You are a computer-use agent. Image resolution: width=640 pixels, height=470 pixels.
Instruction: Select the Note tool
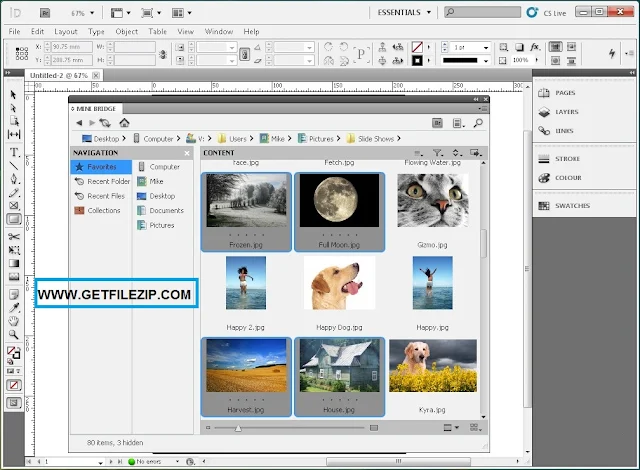click(13, 294)
